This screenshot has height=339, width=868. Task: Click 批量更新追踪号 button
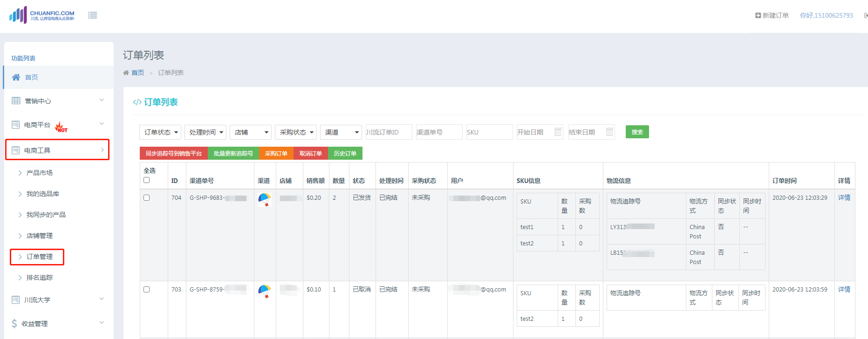tap(233, 153)
